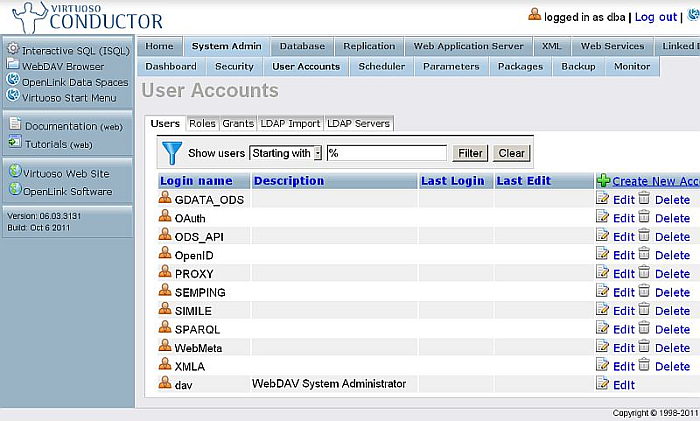Click the trash icon for GDATA_ODS
700x421 pixels.
pyautogui.click(x=644, y=198)
